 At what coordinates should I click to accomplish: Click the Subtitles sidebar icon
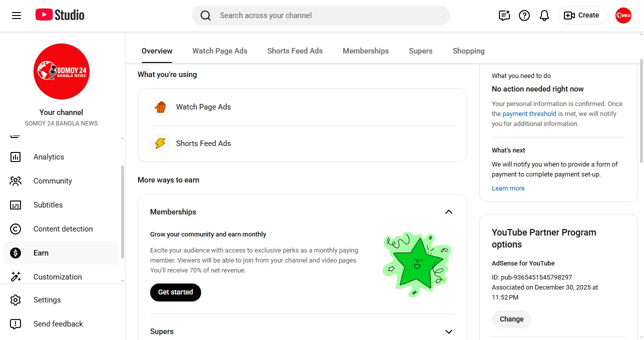point(16,205)
